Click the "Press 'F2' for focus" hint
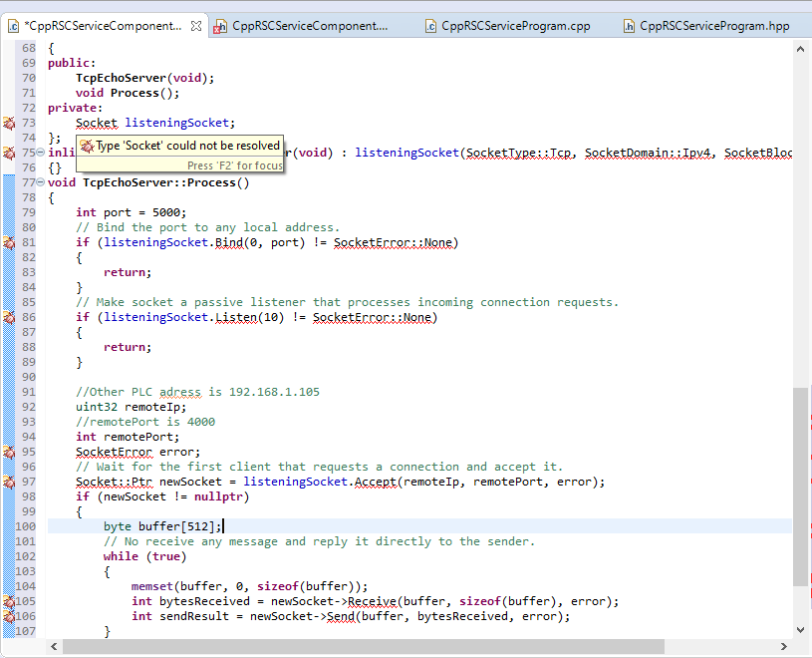Screen dimensions: 812x658 pyautogui.click(x=234, y=165)
